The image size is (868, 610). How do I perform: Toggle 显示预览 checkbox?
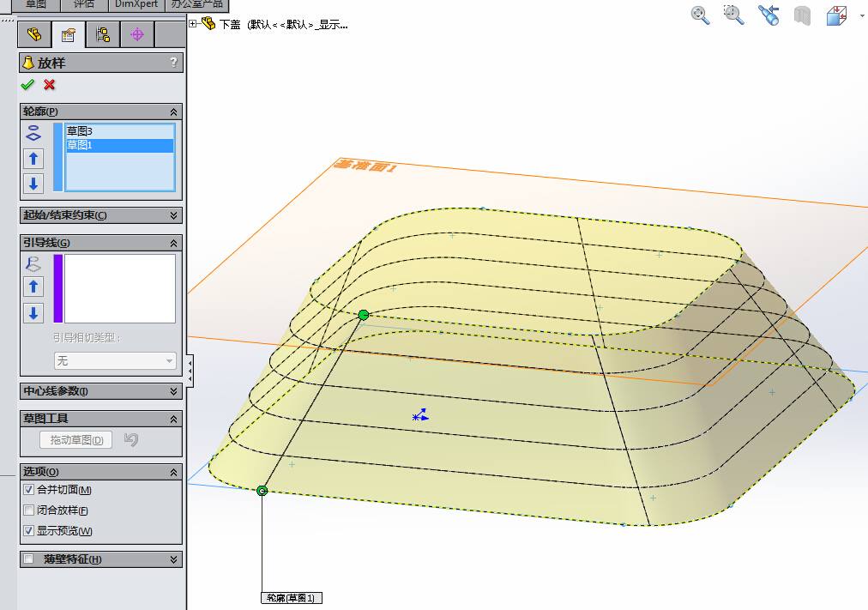(x=29, y=530)
